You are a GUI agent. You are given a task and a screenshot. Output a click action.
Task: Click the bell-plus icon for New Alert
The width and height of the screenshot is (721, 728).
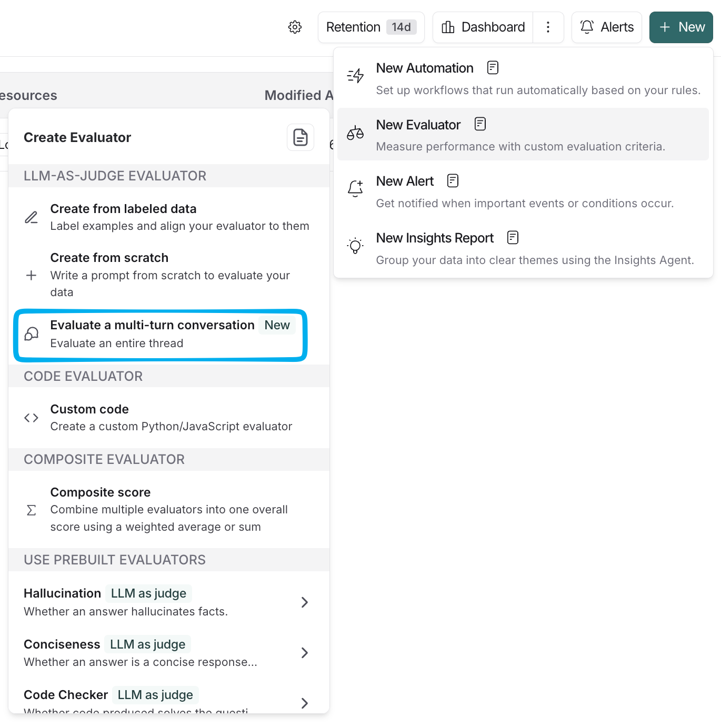pos(355,188)
